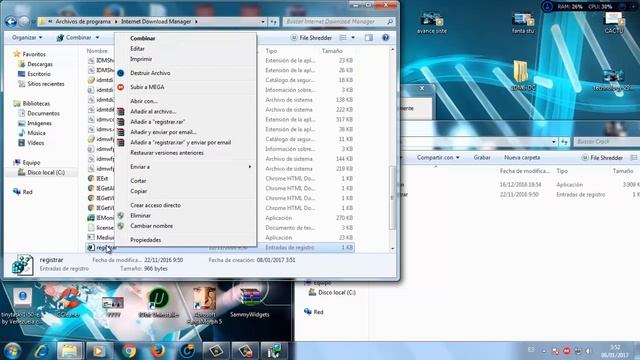The width and height of the screenshot is (640, 360).
Task: Click the WinRAR icon beside Añadir y enviar por email...
Action: coord(121,132)
